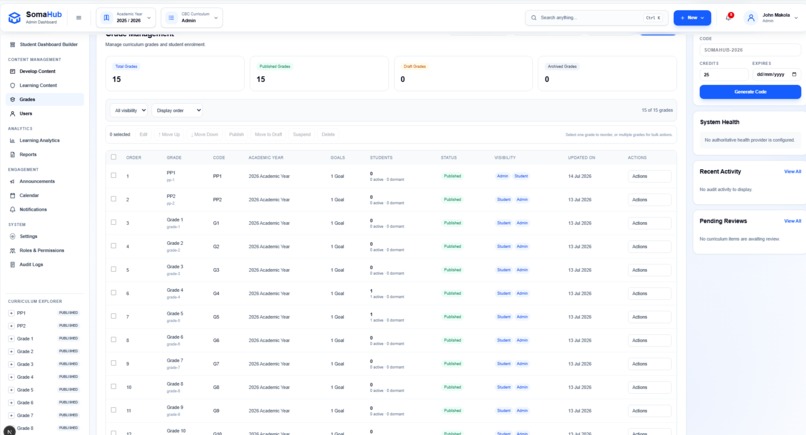Open the CBC Curriculum Admin dropdown

[192, 17]
